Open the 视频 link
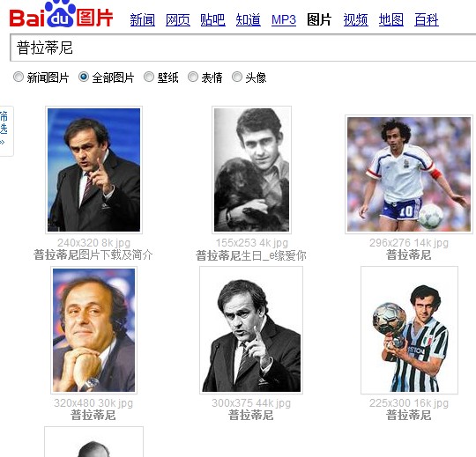Viewport: 476px width, 457px height. pos(356,20)
